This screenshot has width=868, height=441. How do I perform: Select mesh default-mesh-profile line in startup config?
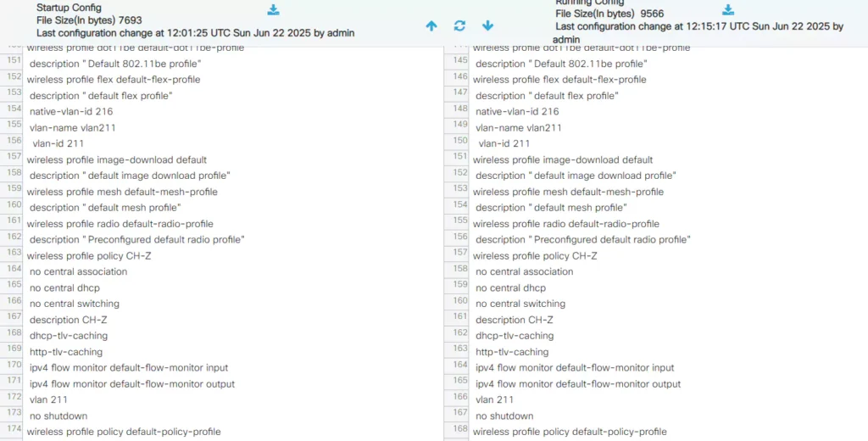pyautogui.click(x=122, y=193)
